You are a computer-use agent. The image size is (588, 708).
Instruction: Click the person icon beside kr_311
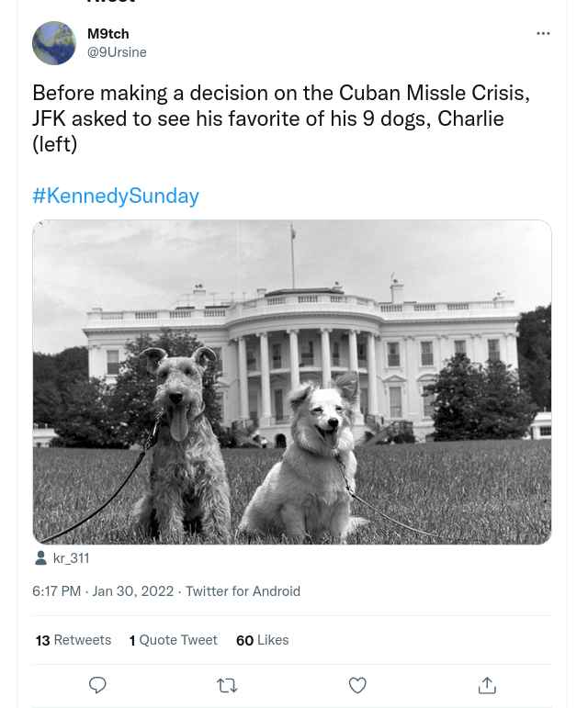[x=40, y=558]
